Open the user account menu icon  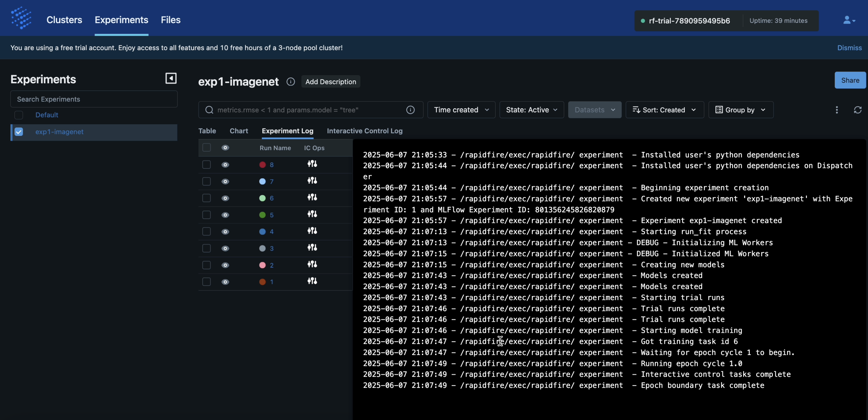pos(849,20)
